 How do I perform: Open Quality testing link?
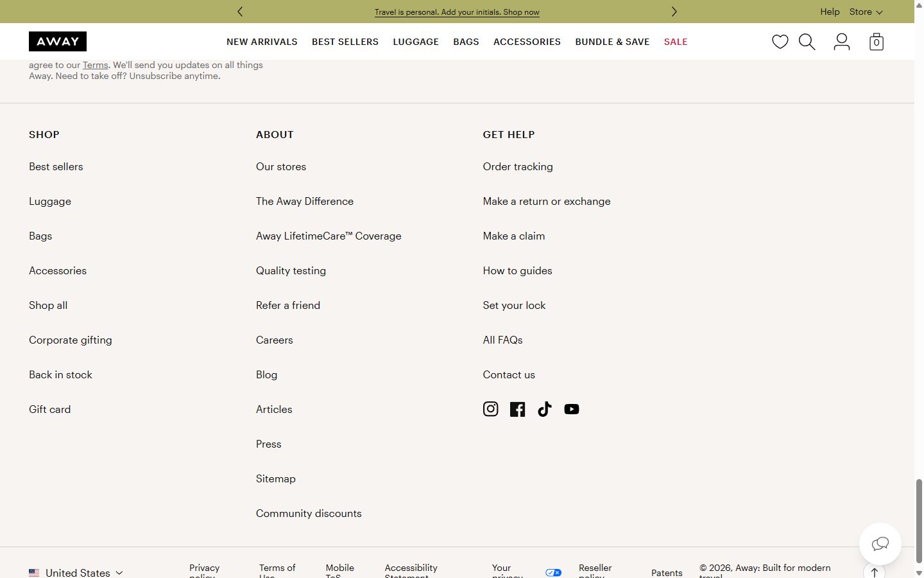(x=291, y=270)
